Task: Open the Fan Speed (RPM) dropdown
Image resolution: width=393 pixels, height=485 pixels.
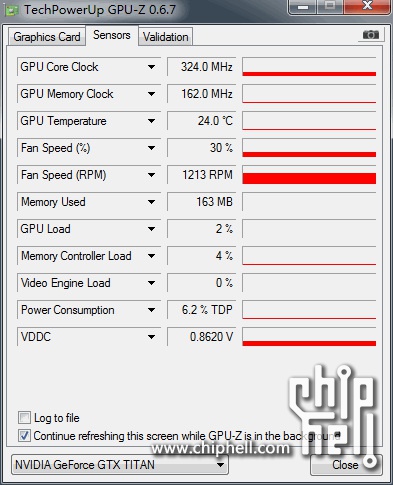Action: tap(151, 175)
